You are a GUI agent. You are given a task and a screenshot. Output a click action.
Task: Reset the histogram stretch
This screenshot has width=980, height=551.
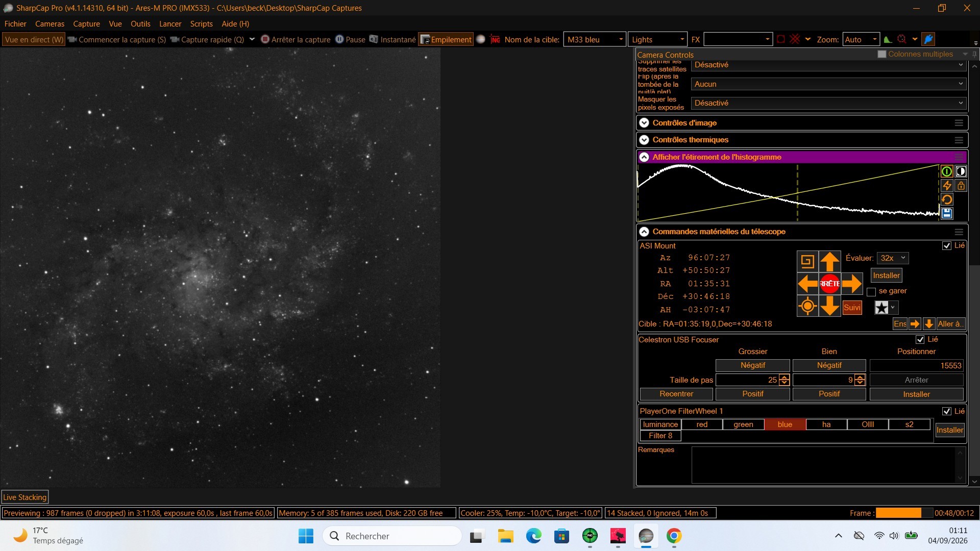tap(947, 199)
